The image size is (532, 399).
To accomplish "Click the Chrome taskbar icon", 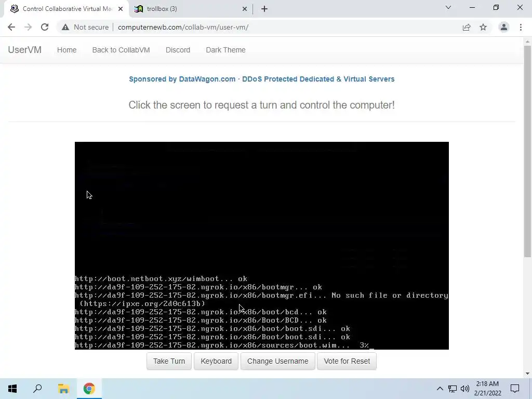I will tap(89, 389).
